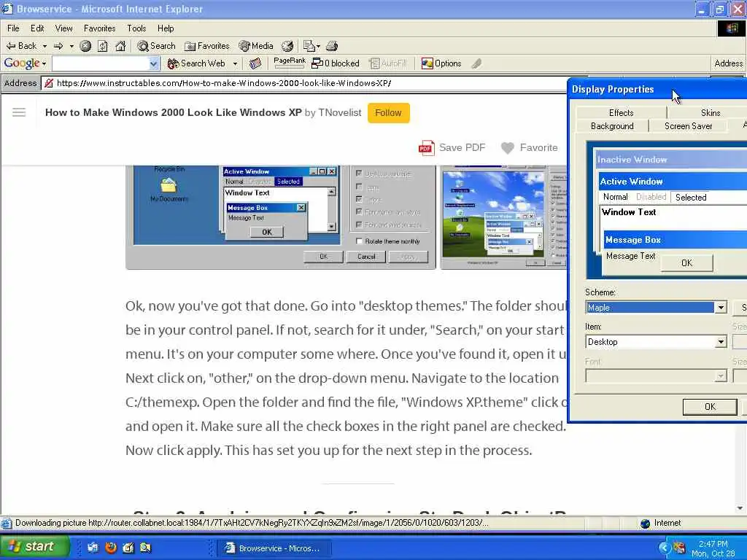Click the OK button in preview Message Box
The image size is (747, 560).
point(686,262)
